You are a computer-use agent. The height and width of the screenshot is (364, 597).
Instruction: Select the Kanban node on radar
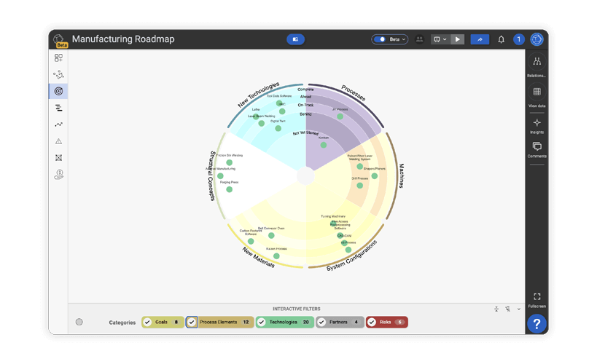[x=324, y=145]
